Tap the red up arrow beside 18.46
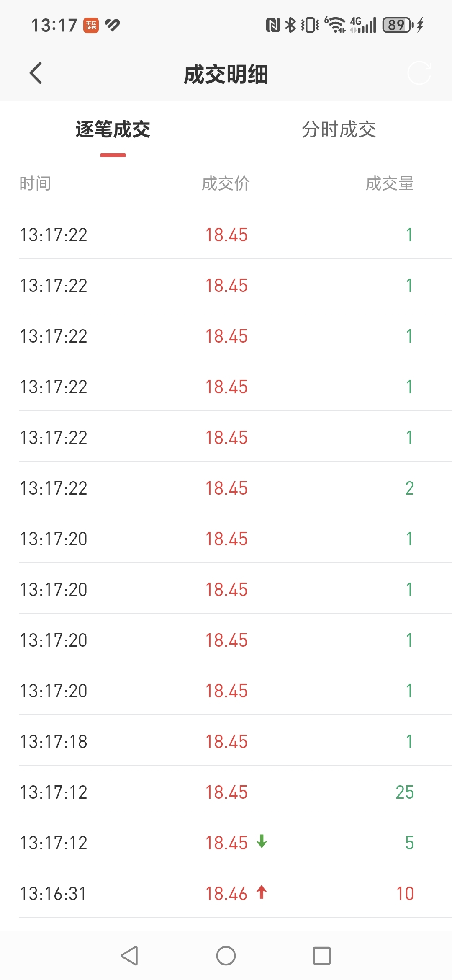This screenshot has height=980, width=452. 262,892
